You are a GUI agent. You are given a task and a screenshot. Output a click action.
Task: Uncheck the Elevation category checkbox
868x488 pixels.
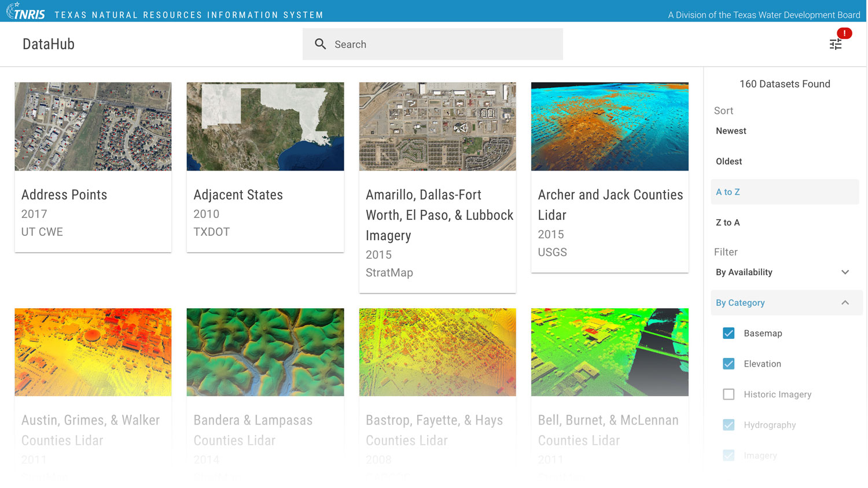coord(729,364)
